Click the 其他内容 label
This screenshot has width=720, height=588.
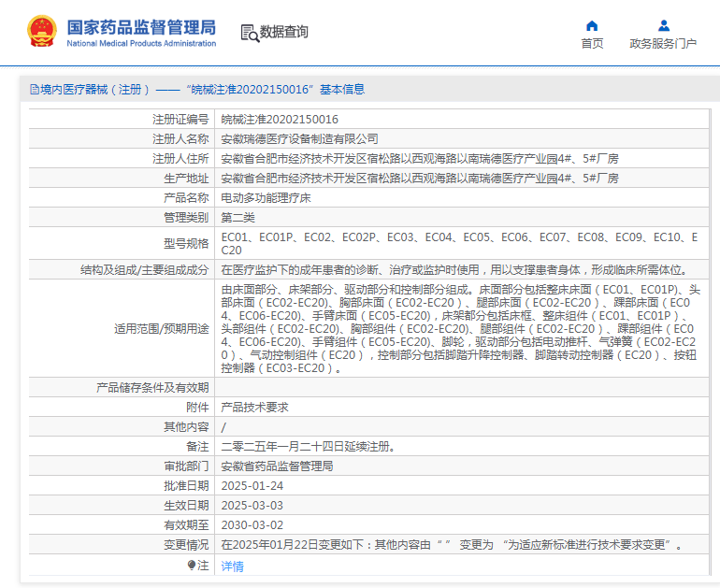point(186,427)
